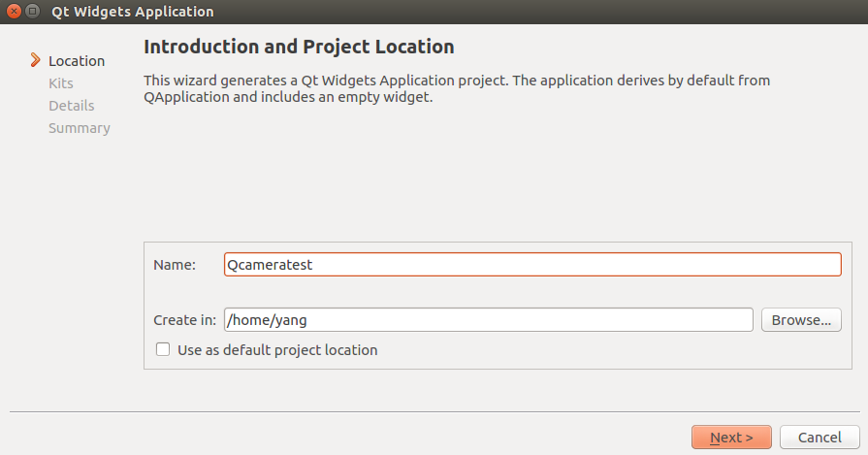Click the 'Use as default project location' label
868x455 pixels.
[277, 350]
